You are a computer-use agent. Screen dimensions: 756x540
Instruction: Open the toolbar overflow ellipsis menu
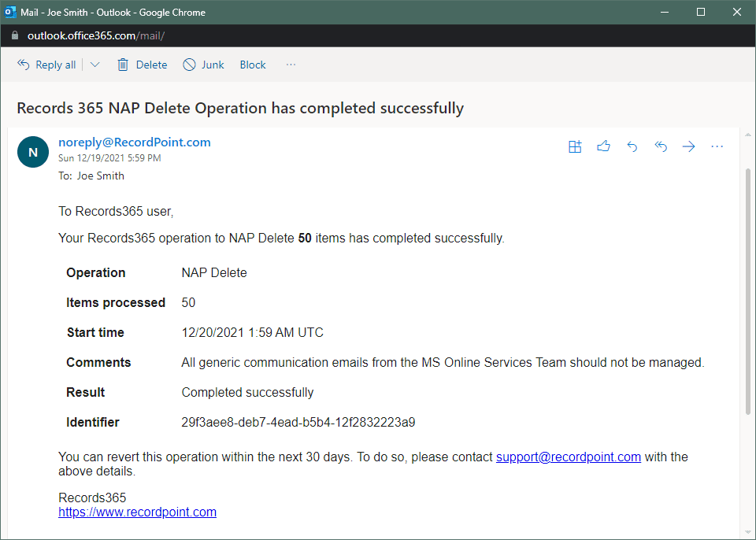coord(291,64)
